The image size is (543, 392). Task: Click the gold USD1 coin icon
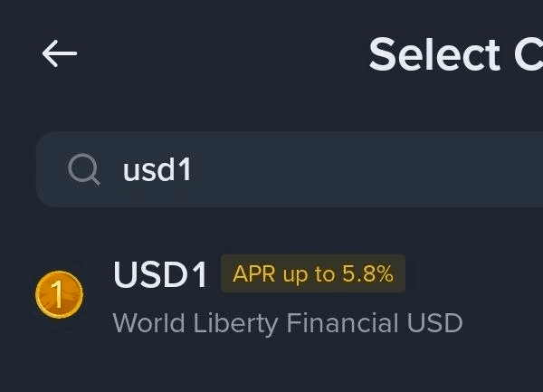tap(59, 294)
